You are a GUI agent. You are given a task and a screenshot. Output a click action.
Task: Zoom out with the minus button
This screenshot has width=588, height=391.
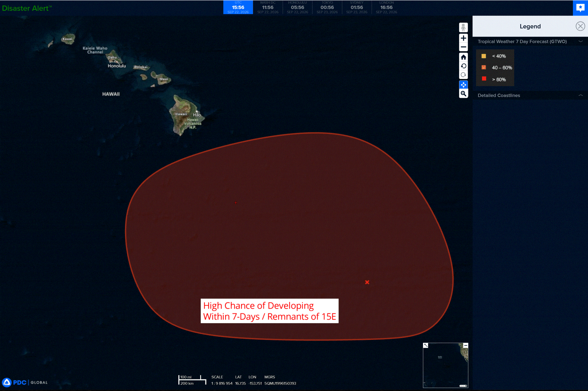463,47
